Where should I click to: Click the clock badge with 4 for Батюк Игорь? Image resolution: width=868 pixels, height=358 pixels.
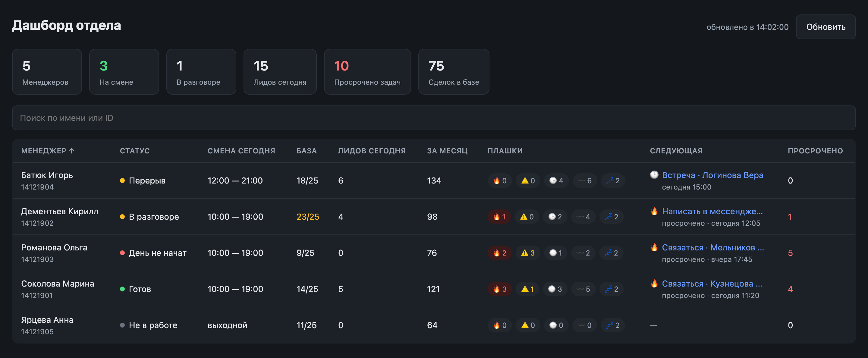tap(556, 181)
